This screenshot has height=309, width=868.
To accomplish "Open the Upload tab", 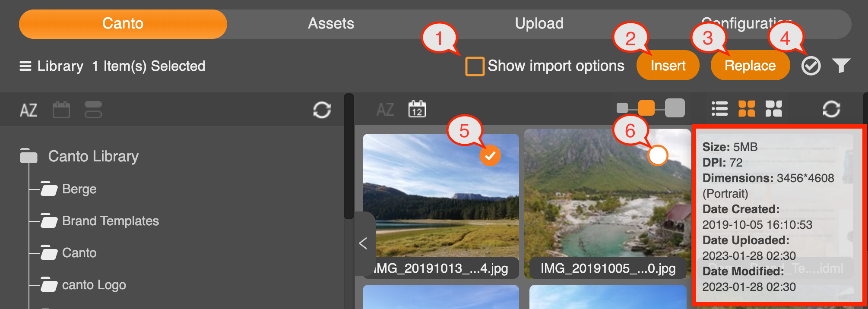I will pyautogui.click(x=539, y=24).
